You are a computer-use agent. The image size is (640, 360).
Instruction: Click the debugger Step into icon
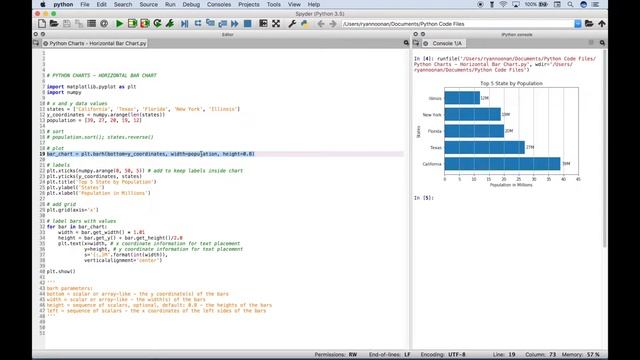click(210, 24)
